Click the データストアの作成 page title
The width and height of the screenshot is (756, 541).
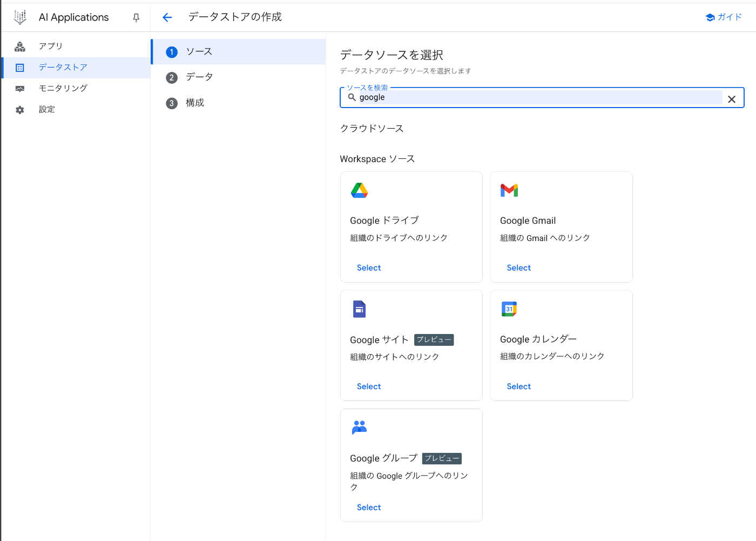235,17
